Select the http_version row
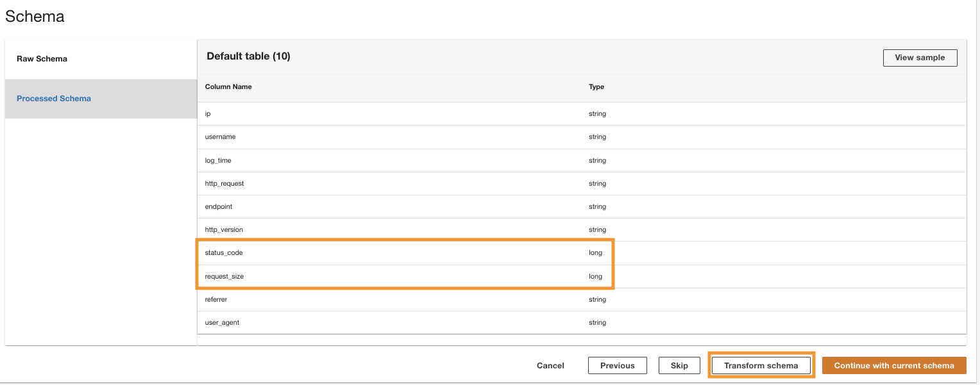The width and height of the screenshot is (980, 385). point(224,229)
